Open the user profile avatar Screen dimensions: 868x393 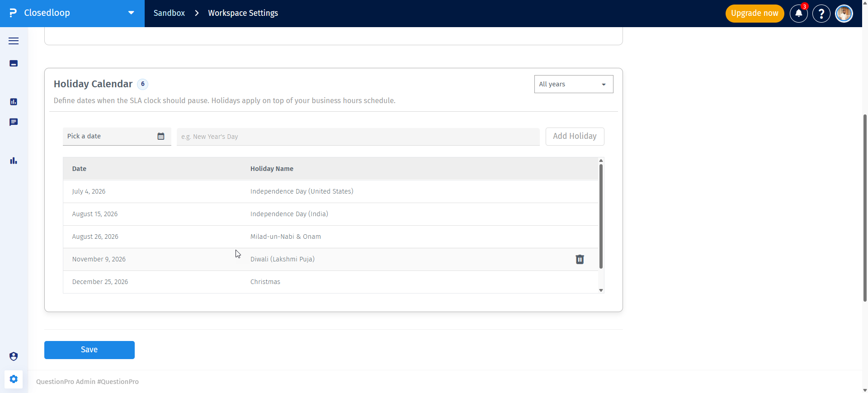pyautogui.click(x=844, y=14)
